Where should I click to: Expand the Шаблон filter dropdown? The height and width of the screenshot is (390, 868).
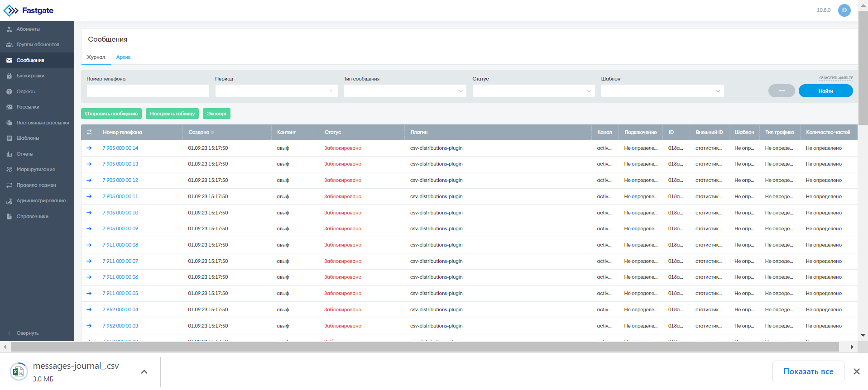point(662,91)
